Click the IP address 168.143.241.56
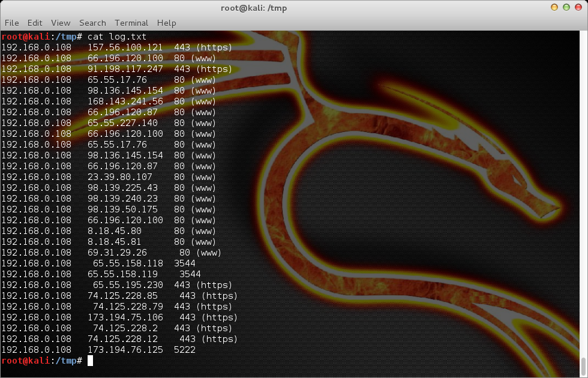Viewport: 588px width, 378px height. 125,101
